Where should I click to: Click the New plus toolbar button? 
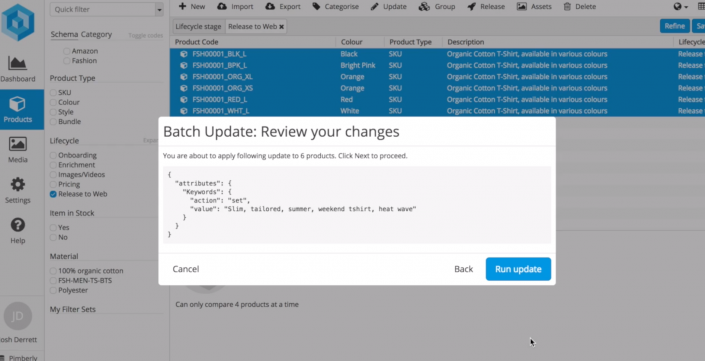tap(192, 6)
